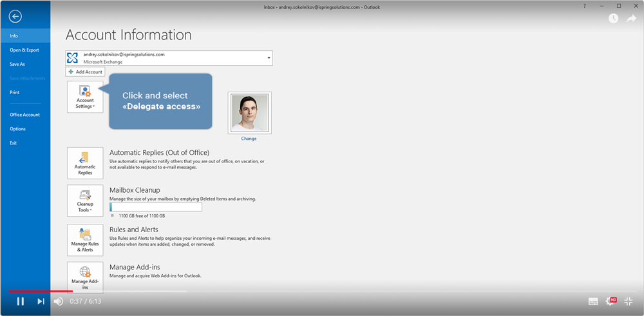Pause the video playback

coord(20,302)
